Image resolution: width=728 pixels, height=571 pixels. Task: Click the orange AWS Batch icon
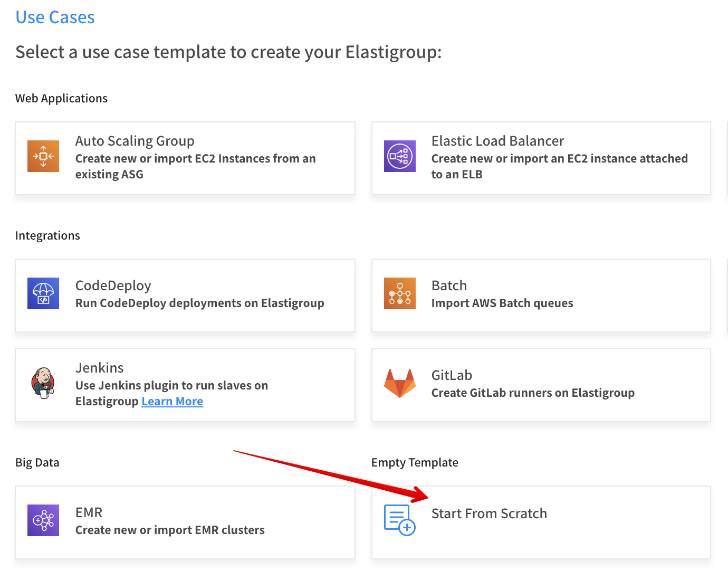(399, 293)
